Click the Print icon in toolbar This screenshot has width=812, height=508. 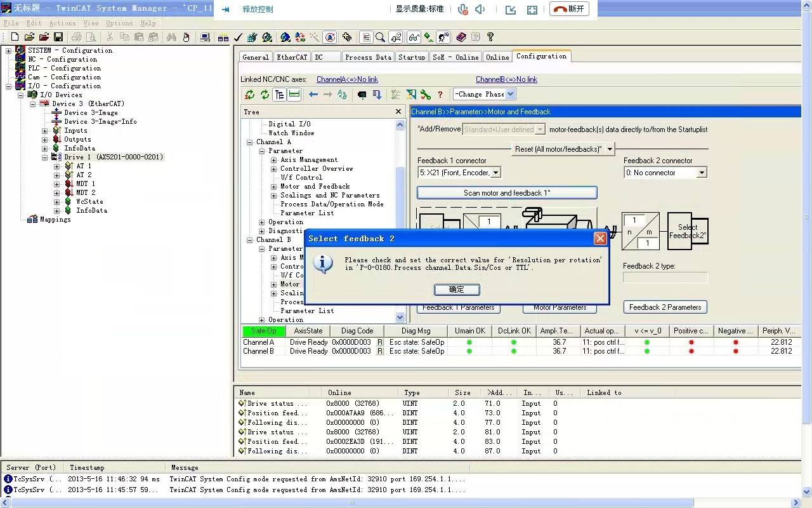click(x=76, y=37)
